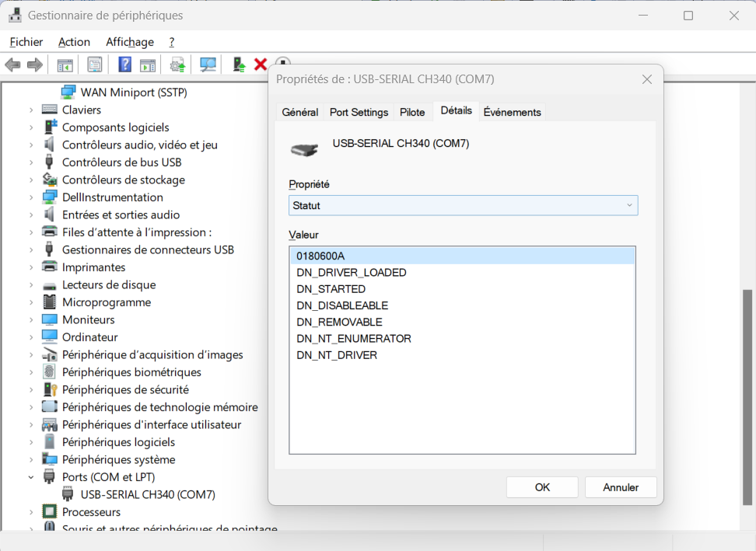Switch to the Port Settings tab

pyautogui.click(x=359, y=112)
